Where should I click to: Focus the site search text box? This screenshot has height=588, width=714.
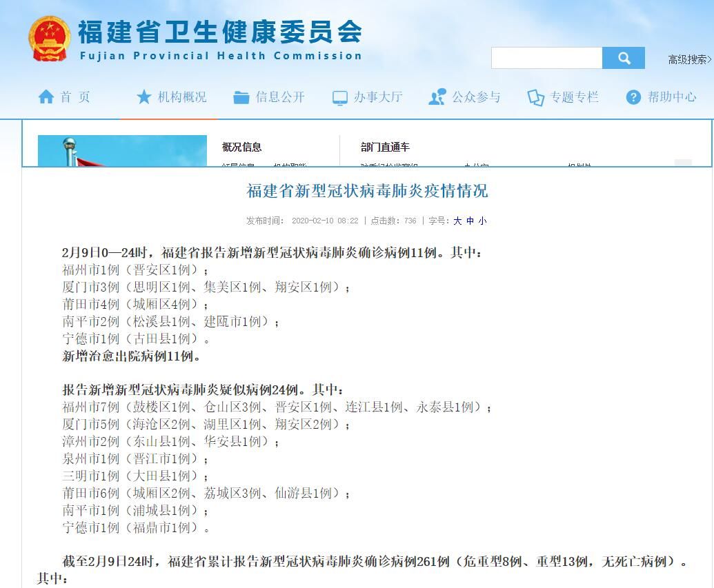coord(546,58)
